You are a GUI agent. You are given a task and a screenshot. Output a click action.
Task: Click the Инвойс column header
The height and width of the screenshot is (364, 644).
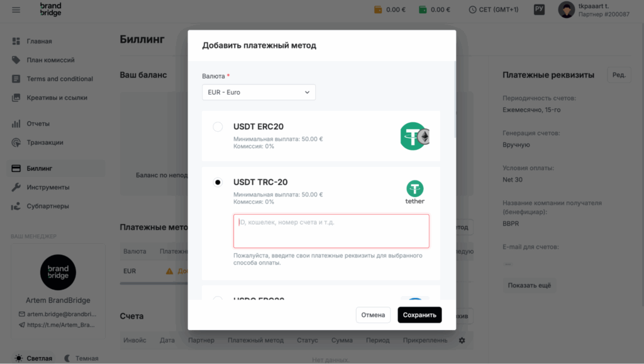pyautogui.click(x=135, y=341)
